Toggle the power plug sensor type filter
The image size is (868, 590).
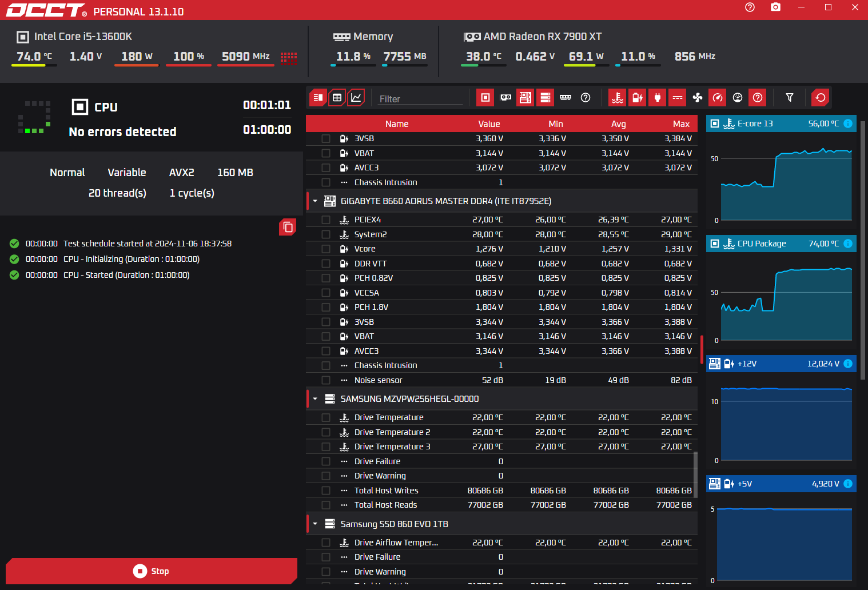658,98
